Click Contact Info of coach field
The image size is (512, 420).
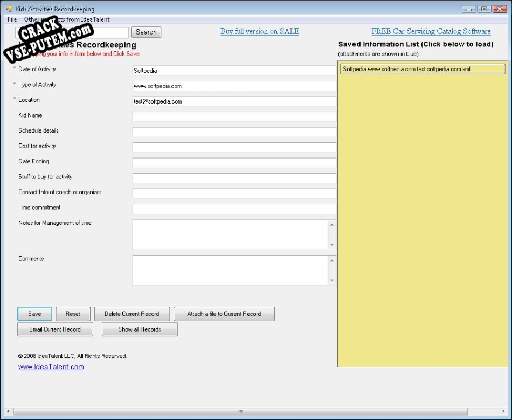coord(234,194)
